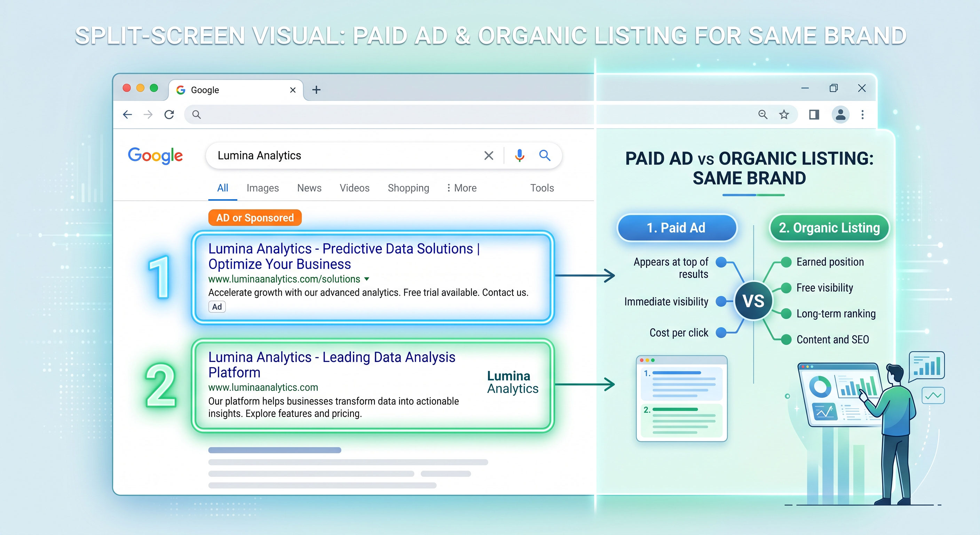Viewport: 980px width, 535px height.
Task: Click the Google favicon on the tab
Action: point(181,90)
